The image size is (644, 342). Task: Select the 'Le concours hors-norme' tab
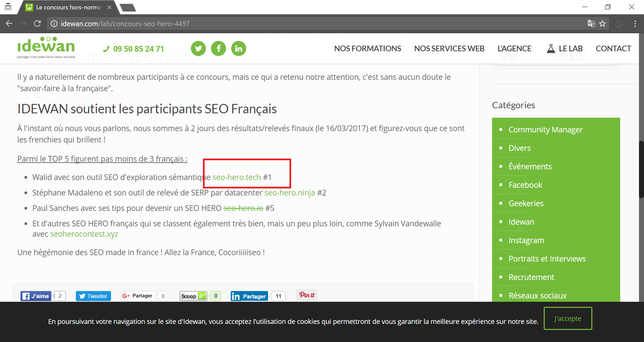[68, 7]
